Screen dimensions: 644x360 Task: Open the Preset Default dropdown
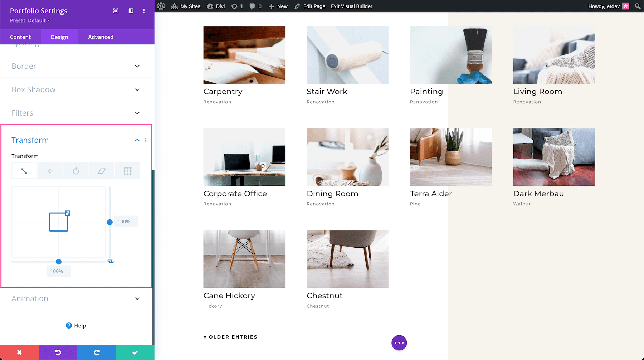(29, 20)
